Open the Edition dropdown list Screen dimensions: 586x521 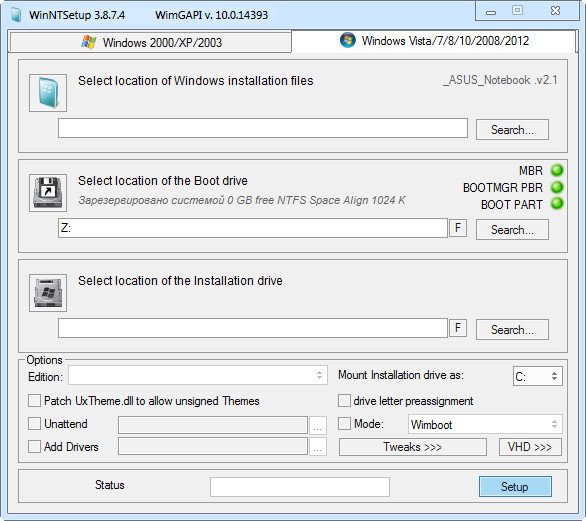(x=198, y=375)
